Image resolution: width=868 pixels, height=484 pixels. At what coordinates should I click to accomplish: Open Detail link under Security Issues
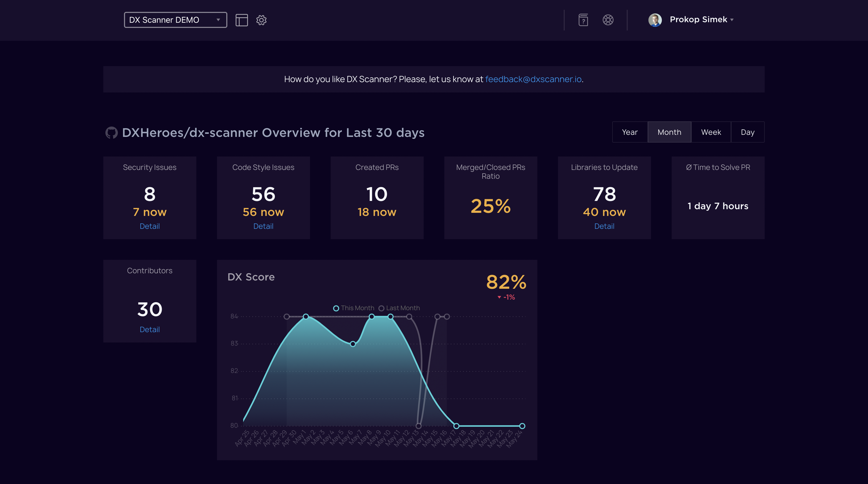150,226
